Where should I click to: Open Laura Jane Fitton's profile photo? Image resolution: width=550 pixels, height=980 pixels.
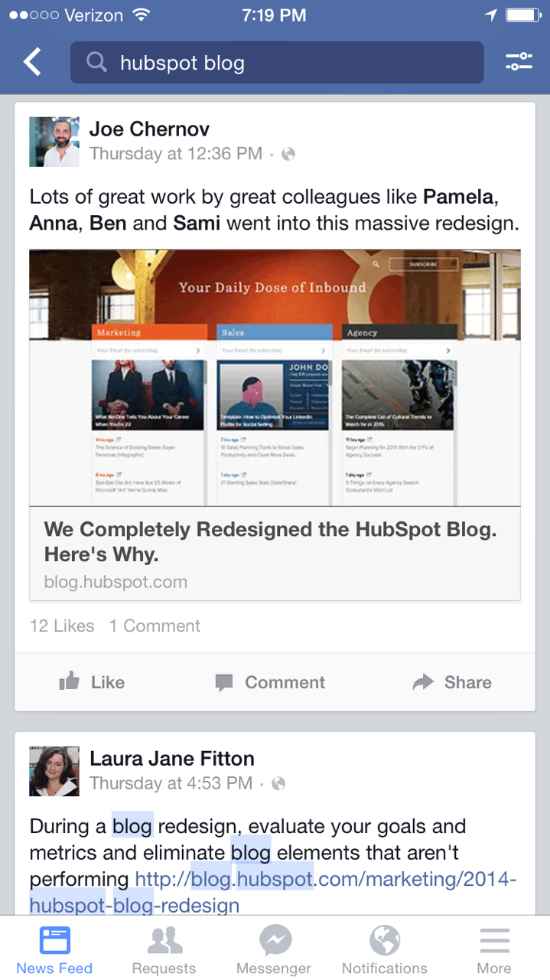[x=54, y=772]
